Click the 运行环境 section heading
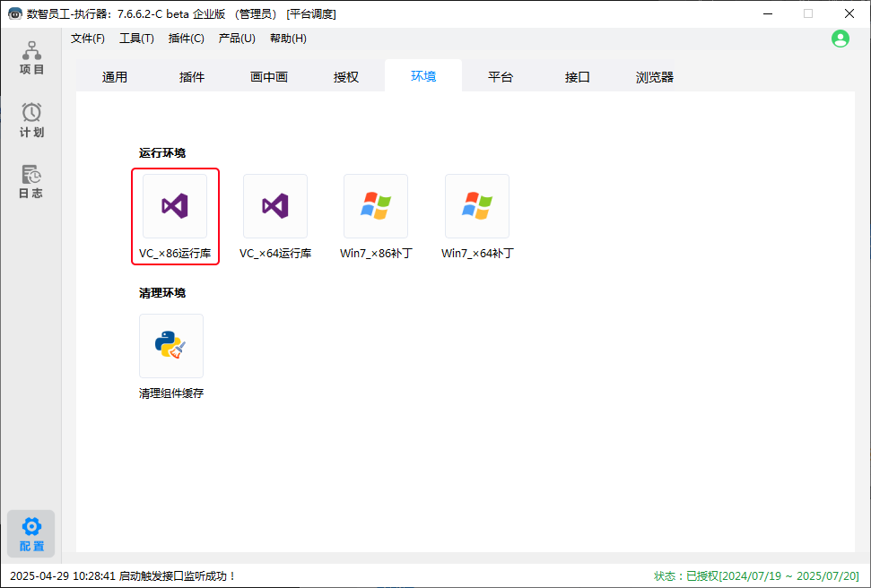 (162, 152)
